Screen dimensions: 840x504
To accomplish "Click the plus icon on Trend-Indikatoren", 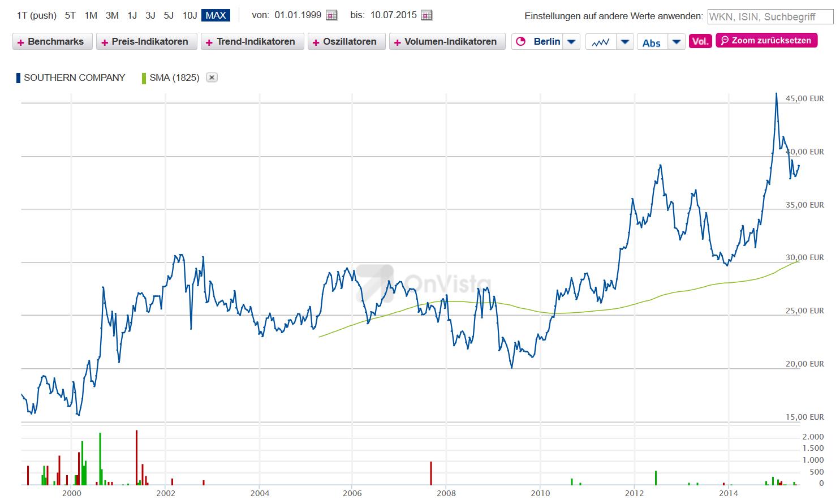I will (x=209, y=42).
